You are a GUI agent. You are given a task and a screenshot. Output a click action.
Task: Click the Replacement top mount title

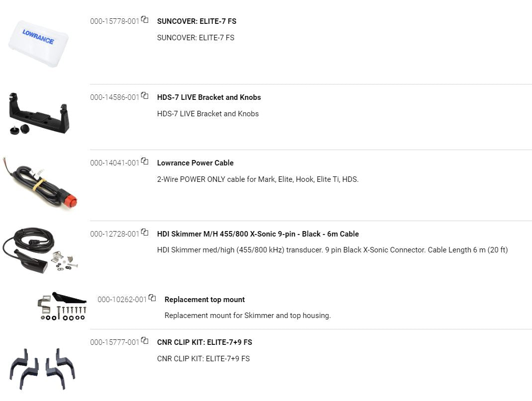(x=204, y=300)
